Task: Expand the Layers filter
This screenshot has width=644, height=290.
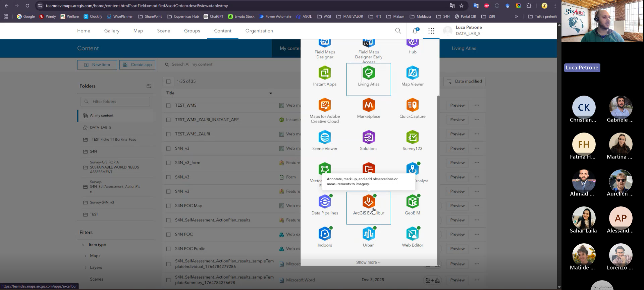Action: [x=86, y=268]
